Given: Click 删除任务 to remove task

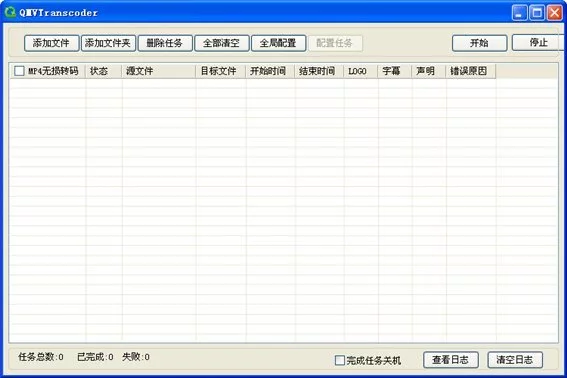Looking at the screenshot, I should click(165, 43).
